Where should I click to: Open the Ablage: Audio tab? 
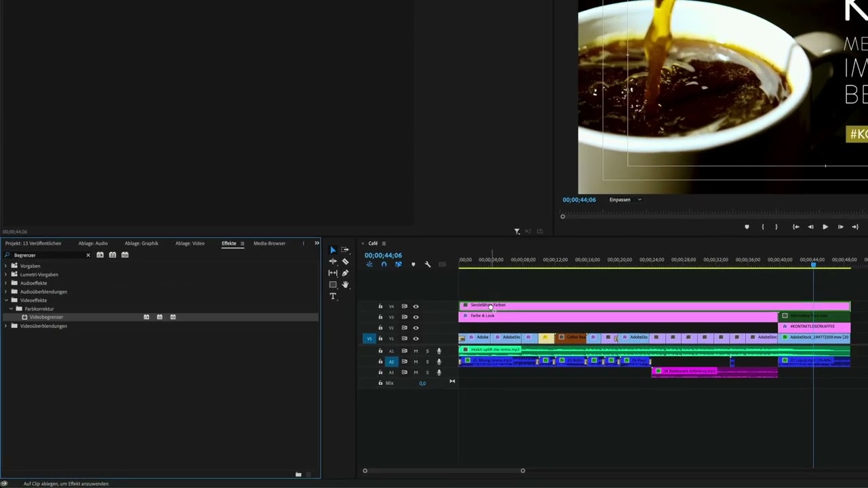[93, 243]
